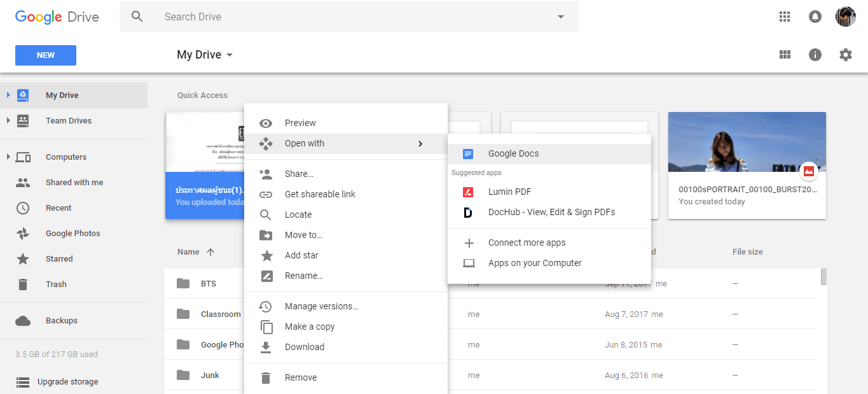
Task: Click the notifications bell
Action: tap(815, 16)
